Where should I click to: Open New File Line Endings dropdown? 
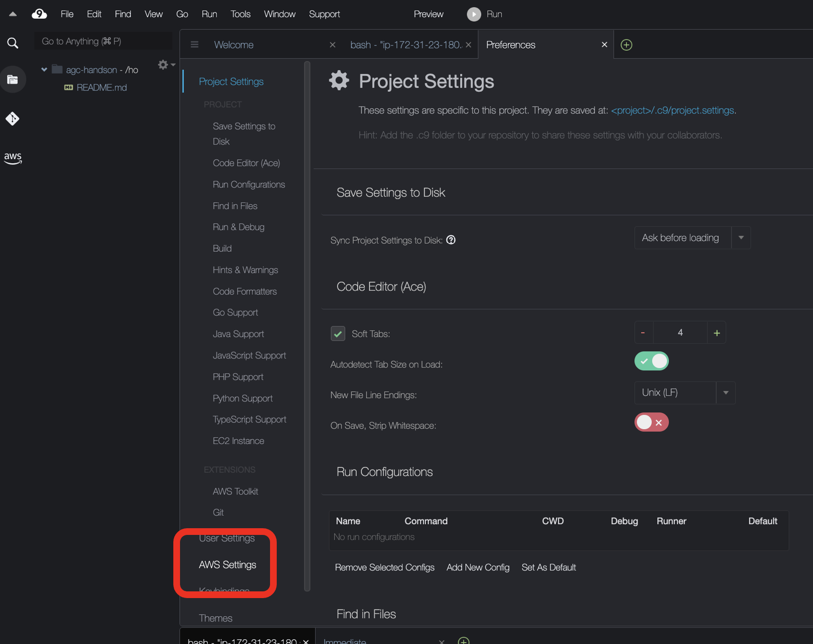685,392
